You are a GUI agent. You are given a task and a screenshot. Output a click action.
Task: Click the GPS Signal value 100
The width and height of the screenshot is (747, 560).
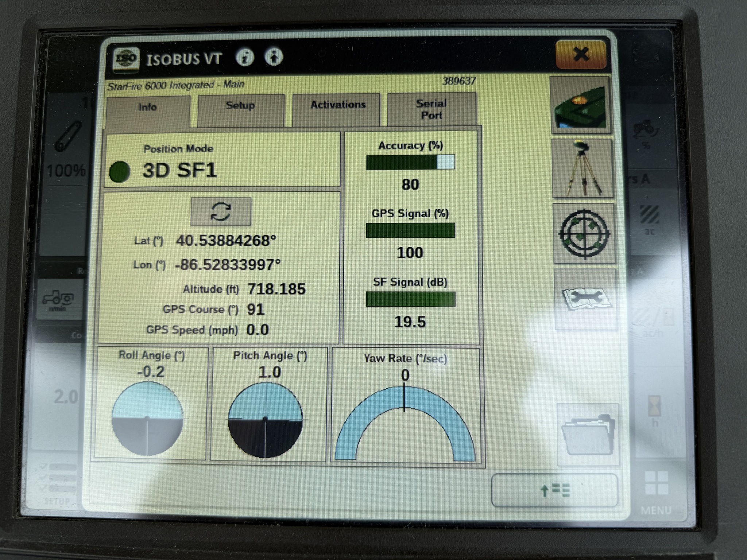410,253
